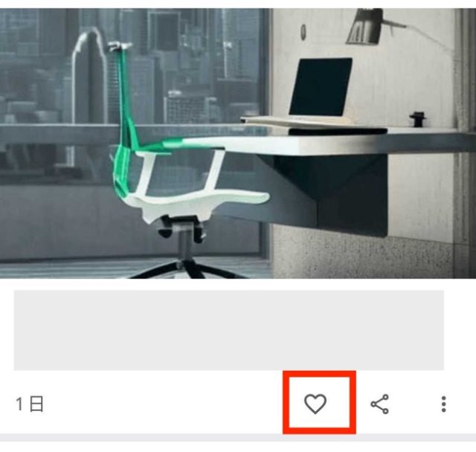Click the chair's black wheel base
The image size is (476, 452).
coord(188,268)
